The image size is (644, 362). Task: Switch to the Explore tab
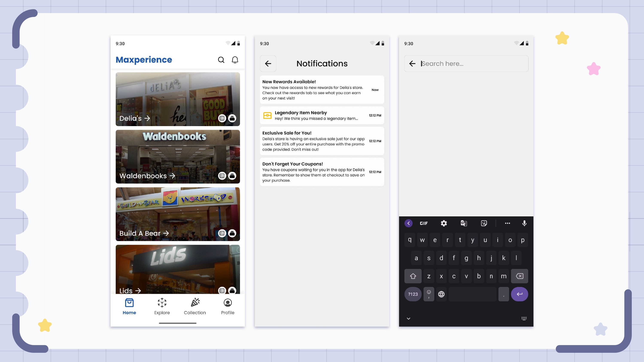click(162, 306)
